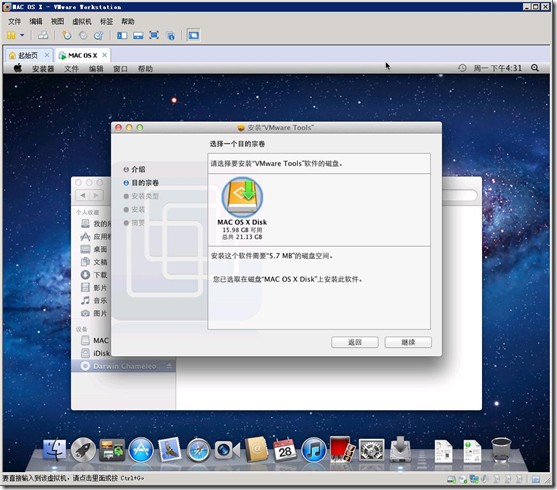
Task: Open the 虚拟机 menu
Action: (82, 22)
